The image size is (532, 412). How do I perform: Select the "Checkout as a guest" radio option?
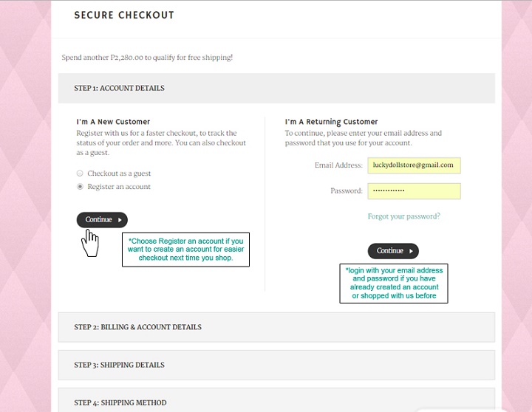point(80,174)
